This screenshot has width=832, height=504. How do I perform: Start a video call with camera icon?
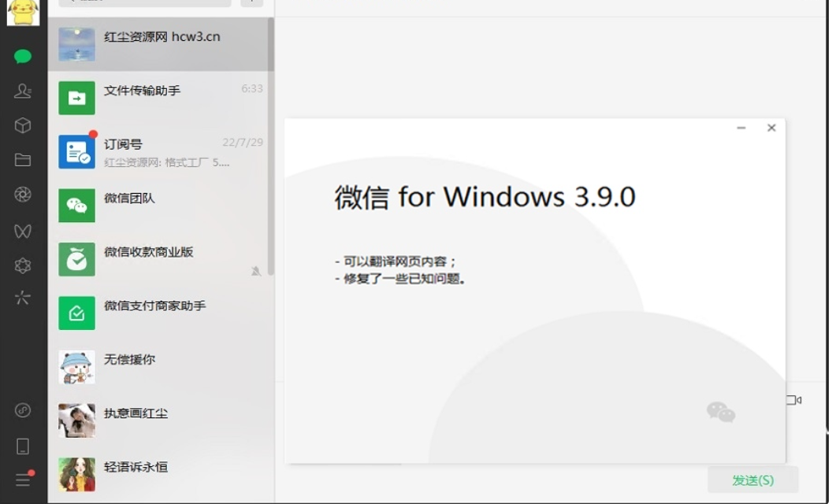coord(793,400)
